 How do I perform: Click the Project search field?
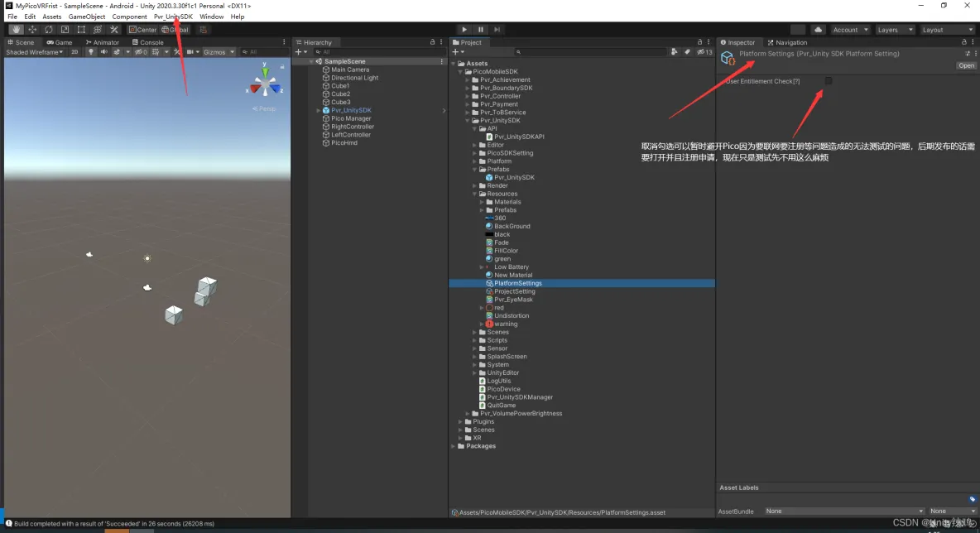(x=589, y=52)
